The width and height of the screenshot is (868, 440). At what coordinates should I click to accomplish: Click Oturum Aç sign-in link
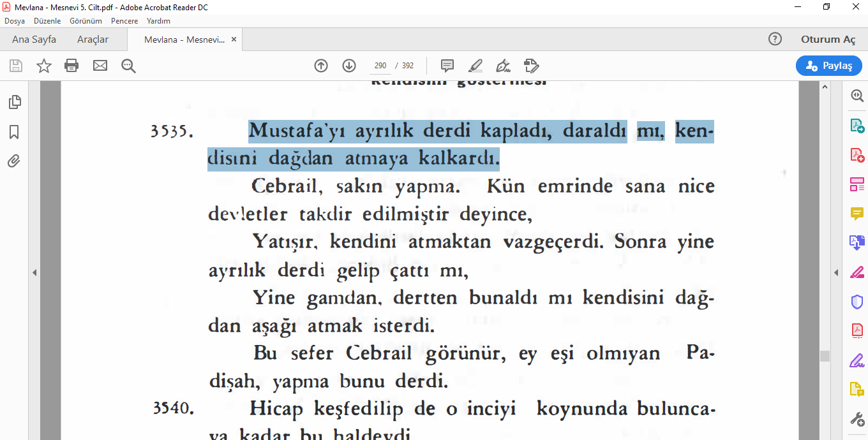pos(828,40)
